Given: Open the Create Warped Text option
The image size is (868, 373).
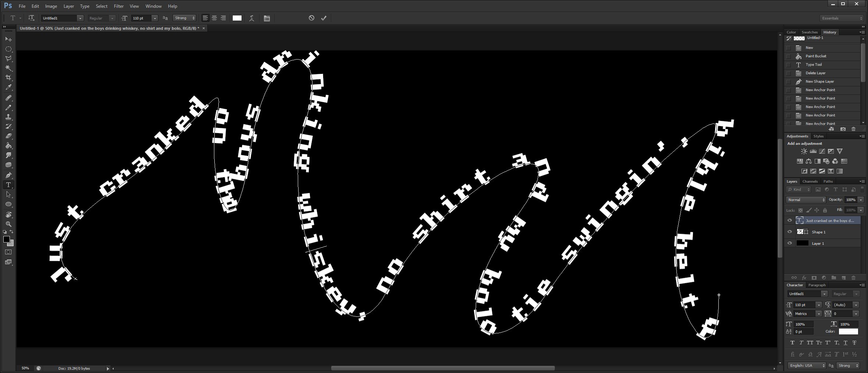Looking at the screenshot, I should (x=251, y=18).
